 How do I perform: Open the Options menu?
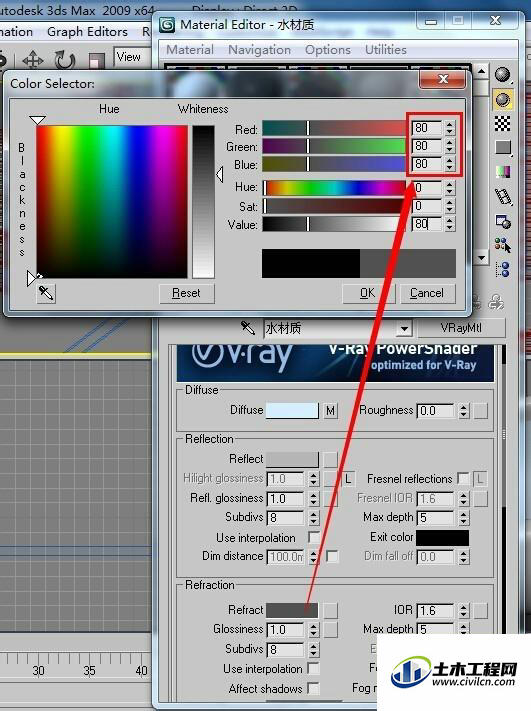coord(327,49)
